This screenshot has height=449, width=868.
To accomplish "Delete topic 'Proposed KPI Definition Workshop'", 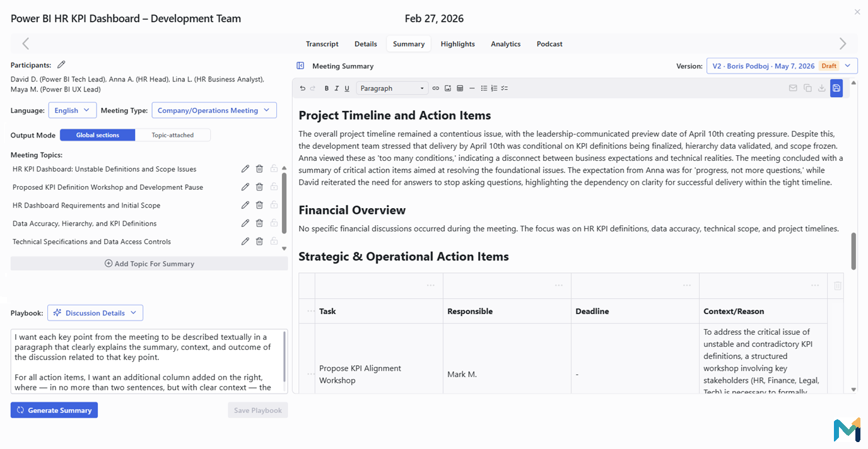I will tap(259, 187).
